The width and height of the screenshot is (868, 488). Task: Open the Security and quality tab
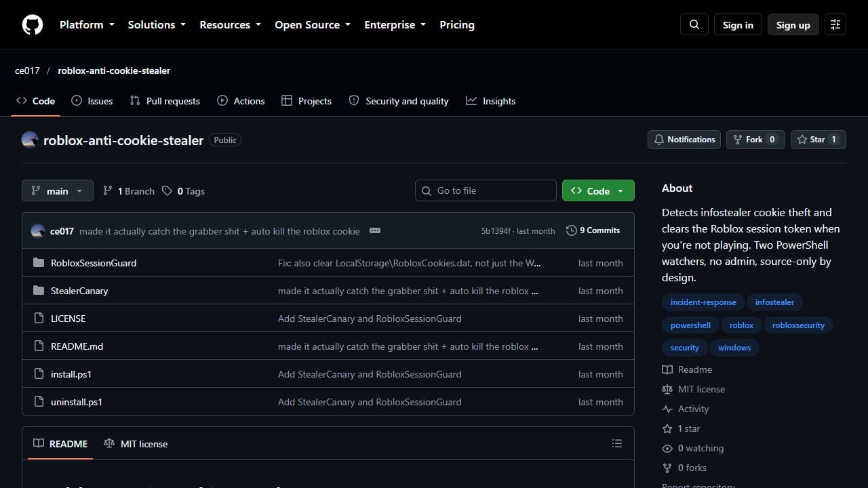coord(399,101)
